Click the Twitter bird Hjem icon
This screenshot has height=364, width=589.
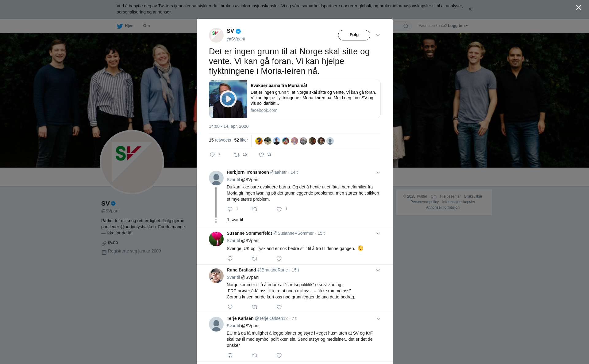pos(120,26)
